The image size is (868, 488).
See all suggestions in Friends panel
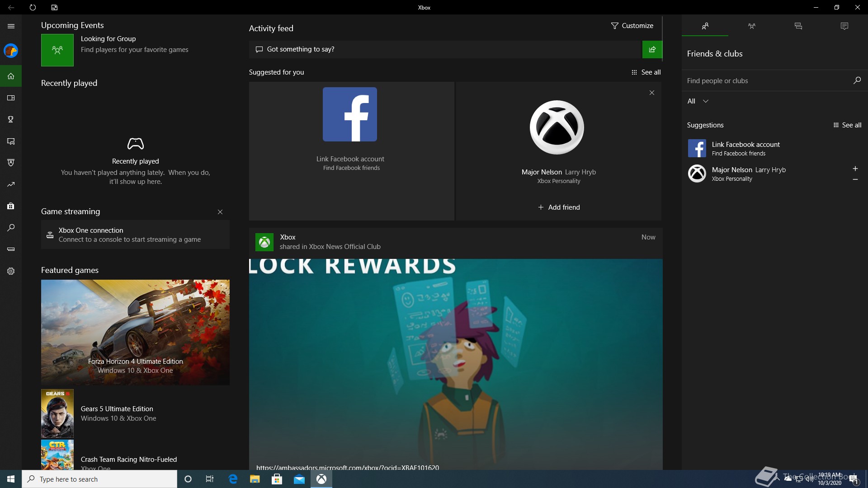point(847,125)
